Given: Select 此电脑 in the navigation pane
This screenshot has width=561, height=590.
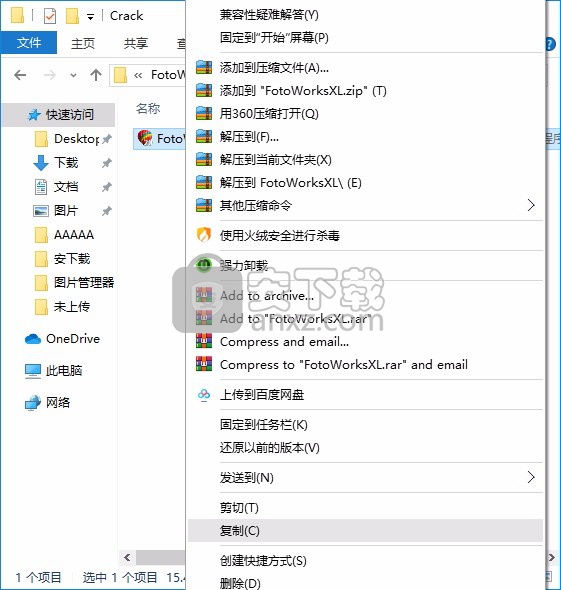Looking at the screenshot, I should [x=64, y=371].
